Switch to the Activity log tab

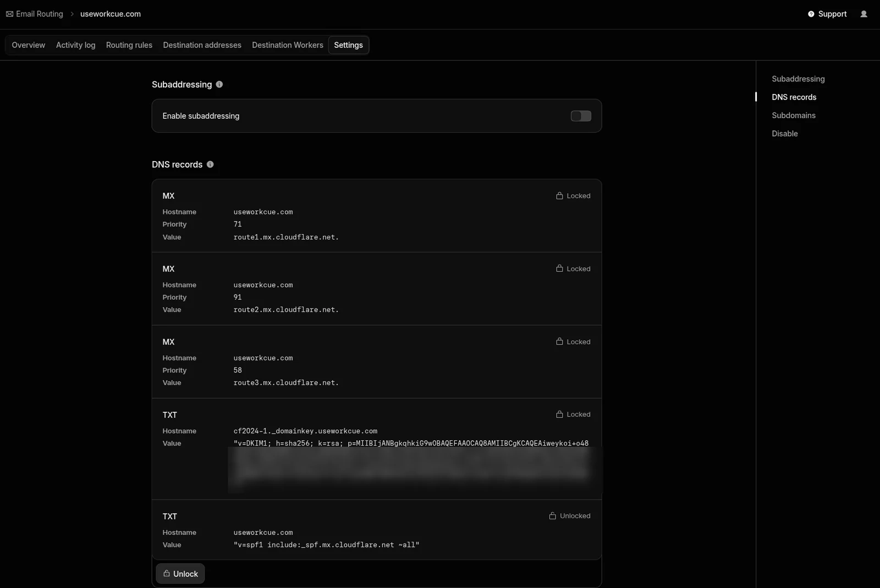click(75, 45)
